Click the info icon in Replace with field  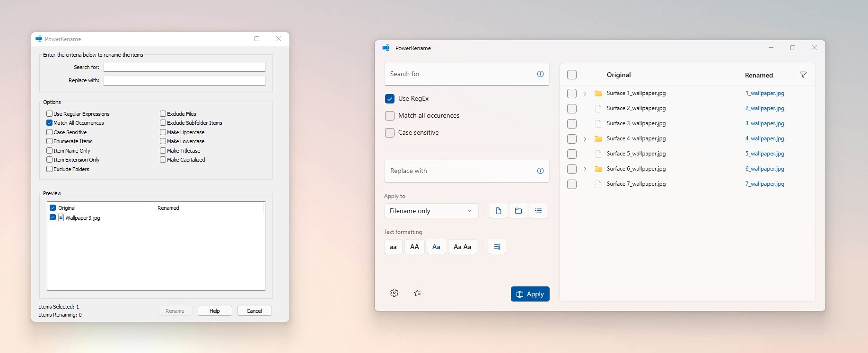point(540,171)
